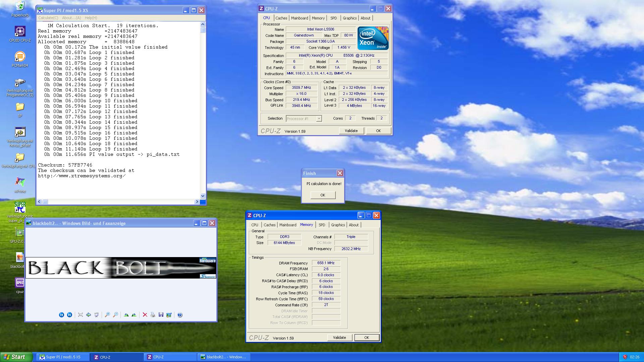
Task: Save a copy with floppy disk icon
Action: (x=161, y=315)
